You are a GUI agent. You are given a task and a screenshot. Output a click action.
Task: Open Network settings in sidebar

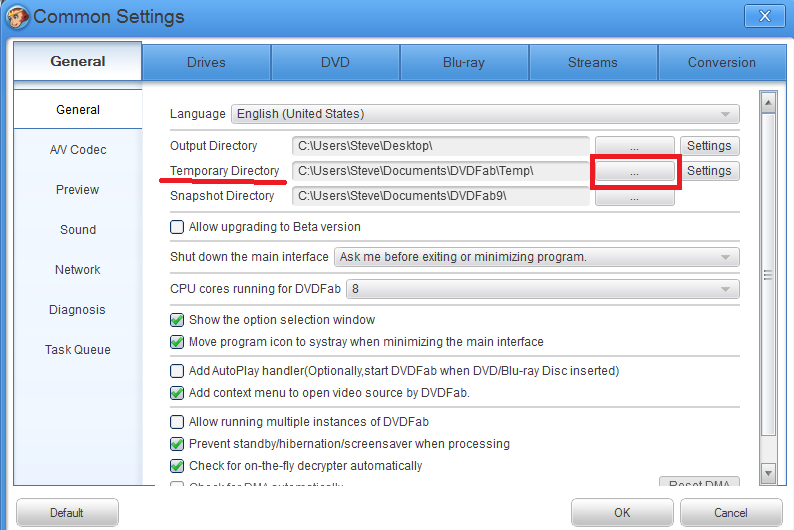[x=78, y=270]
